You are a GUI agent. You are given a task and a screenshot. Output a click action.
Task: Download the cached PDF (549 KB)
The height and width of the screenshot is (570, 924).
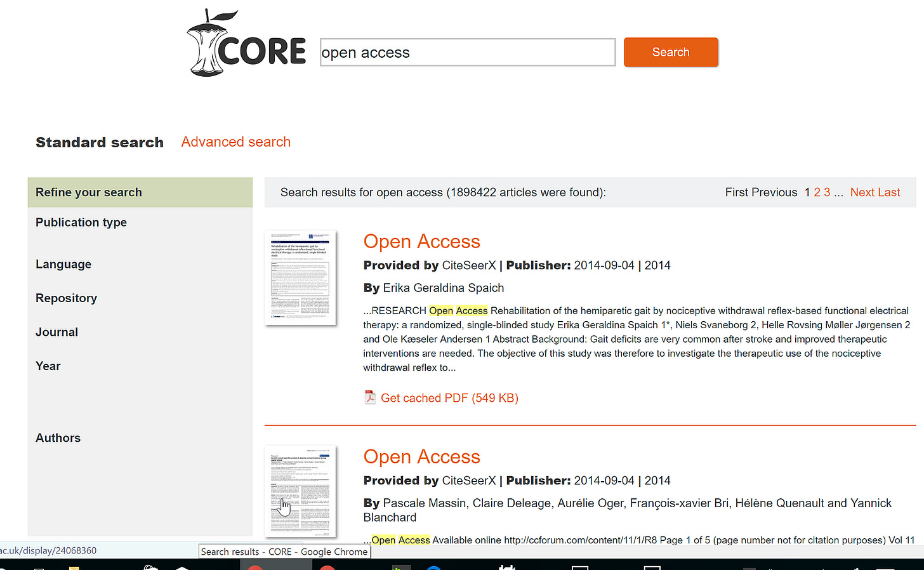(449, 398)
